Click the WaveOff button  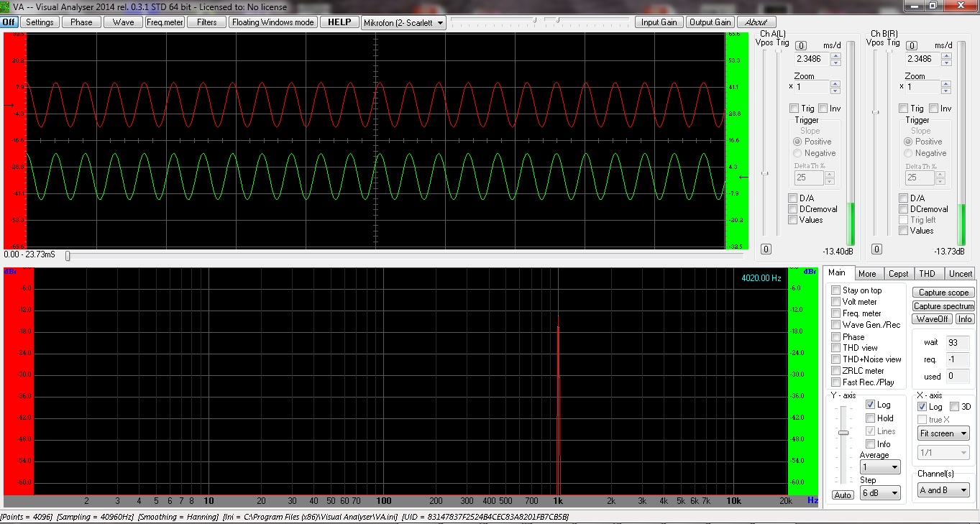pos(932,319)
